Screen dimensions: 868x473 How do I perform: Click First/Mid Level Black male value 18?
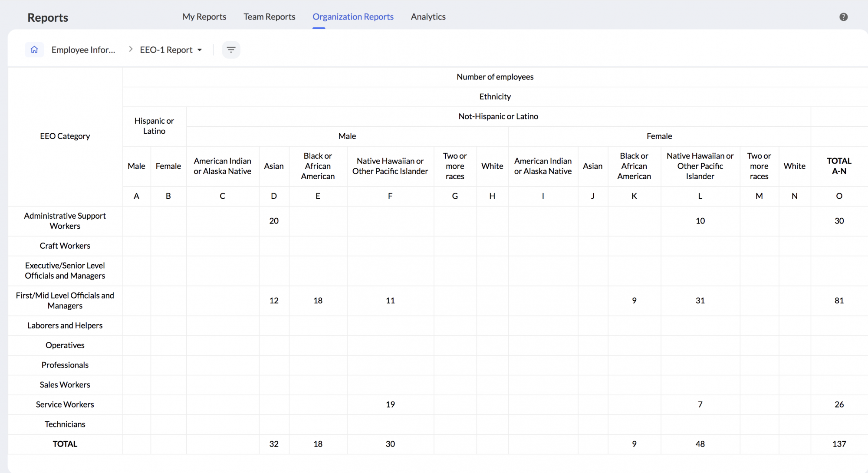(x=318, y=300)
